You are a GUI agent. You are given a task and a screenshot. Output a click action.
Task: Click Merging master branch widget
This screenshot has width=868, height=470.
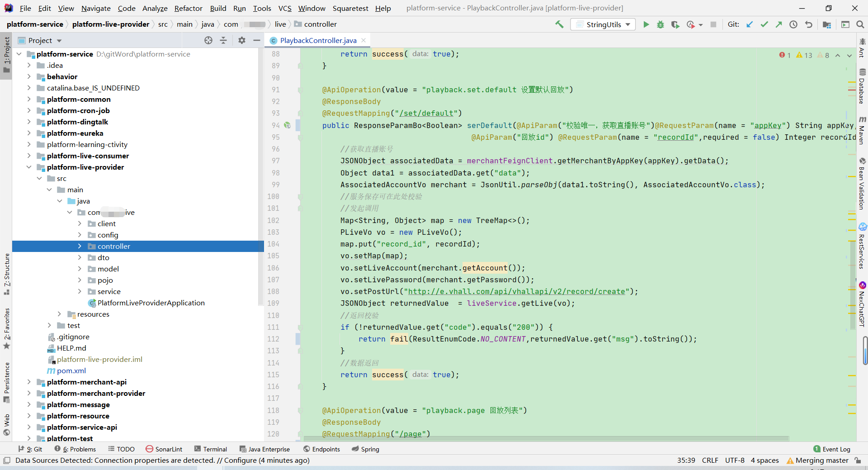pyautogui.click(x=817, y=460)
